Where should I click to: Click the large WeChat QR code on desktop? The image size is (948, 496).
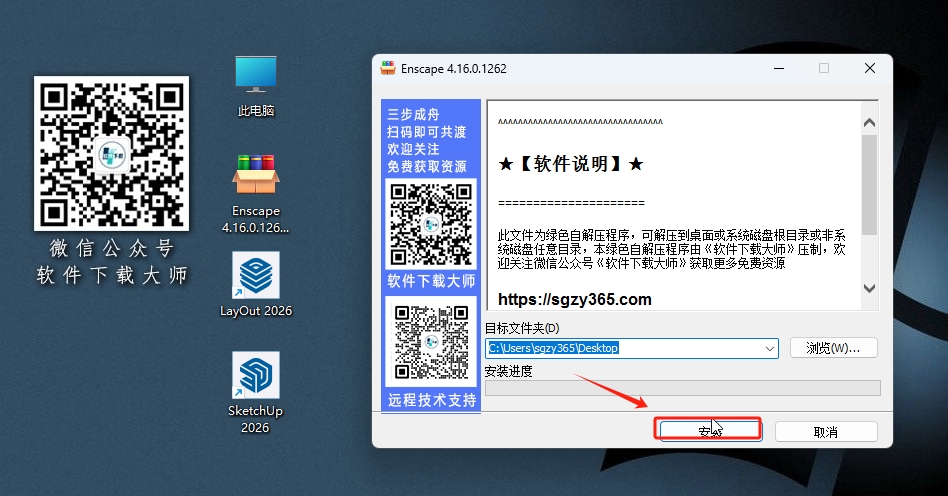111,154
